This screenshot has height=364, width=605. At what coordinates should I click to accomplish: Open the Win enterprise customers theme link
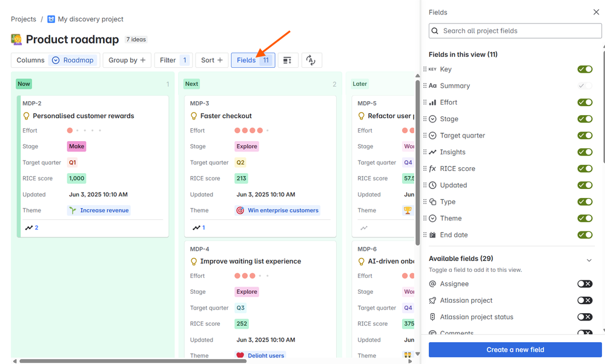click(x=277, y=210)
